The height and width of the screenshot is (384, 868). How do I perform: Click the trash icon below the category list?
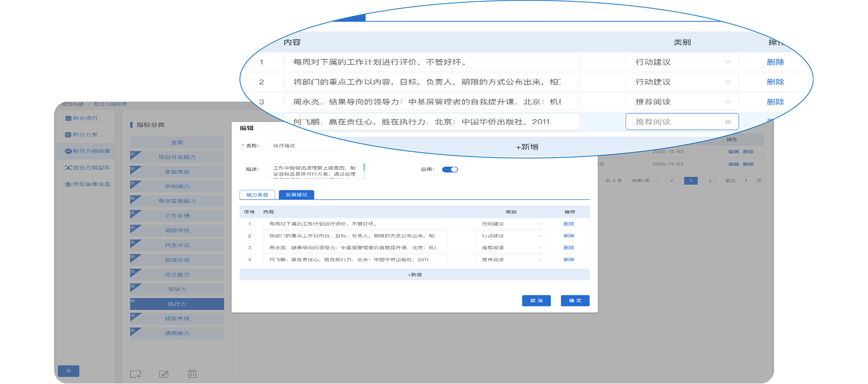point(192,374)
